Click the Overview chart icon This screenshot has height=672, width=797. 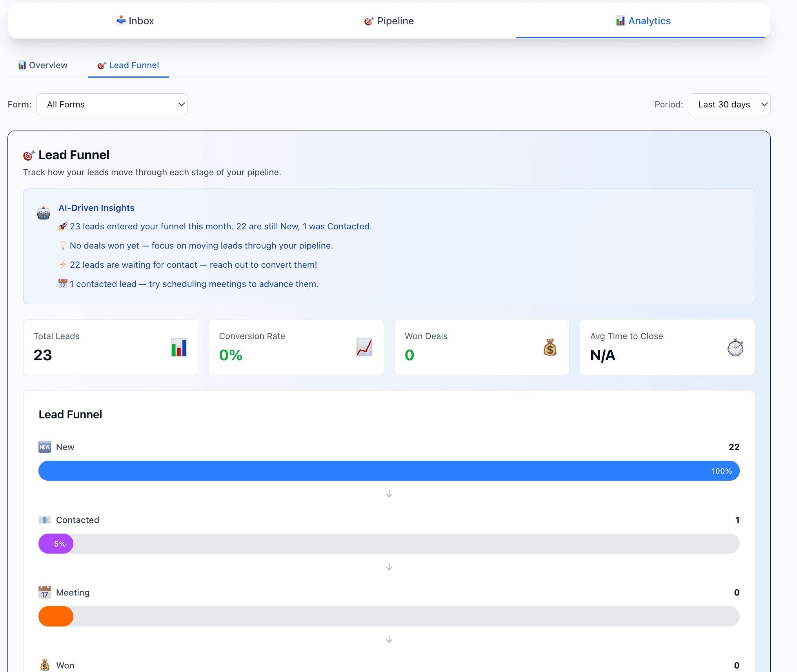point(22,65)
